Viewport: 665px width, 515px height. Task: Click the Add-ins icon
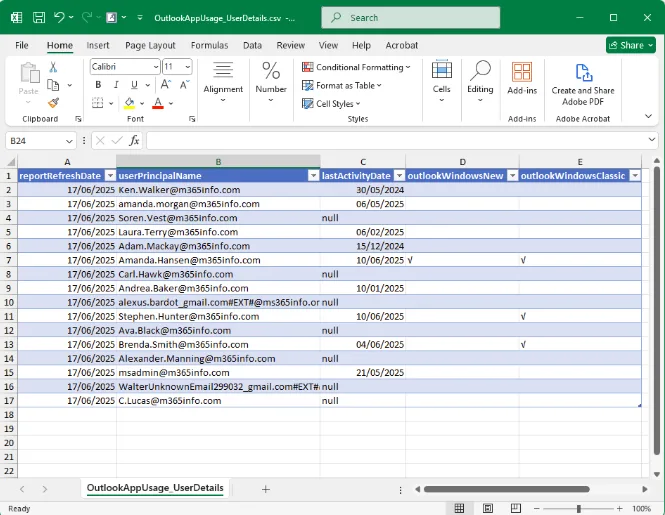point(522,79)
